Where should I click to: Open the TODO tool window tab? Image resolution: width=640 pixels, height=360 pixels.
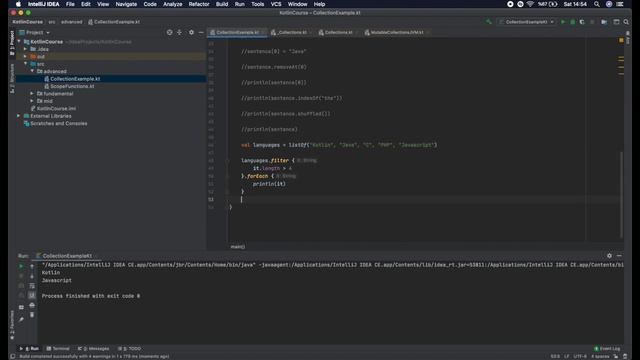coord(129,349)
